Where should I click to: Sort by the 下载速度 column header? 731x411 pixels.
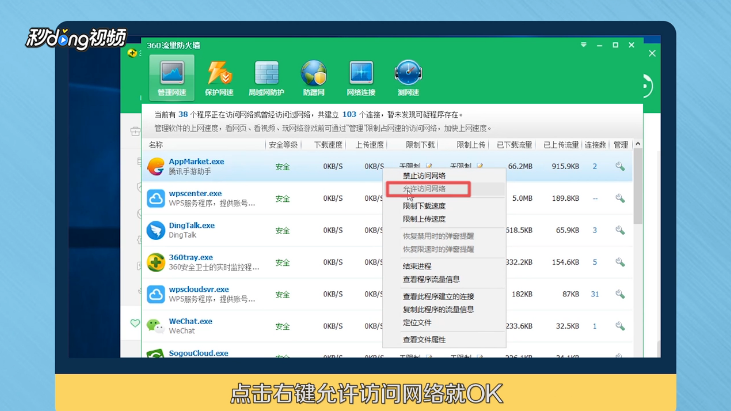coord(328,145)
